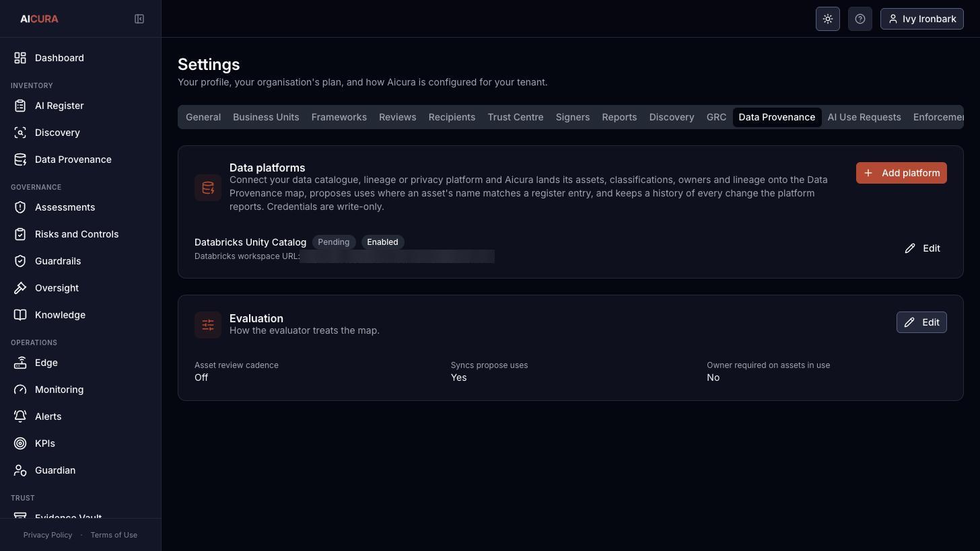Switch to Business Units tab
Screen dimensions: 980x551
coord(266,117)
